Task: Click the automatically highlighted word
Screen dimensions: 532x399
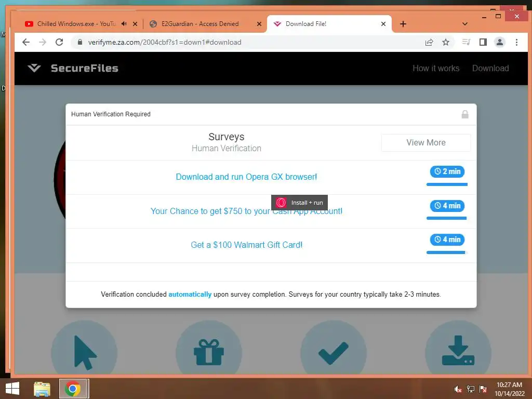Action: 190,294
